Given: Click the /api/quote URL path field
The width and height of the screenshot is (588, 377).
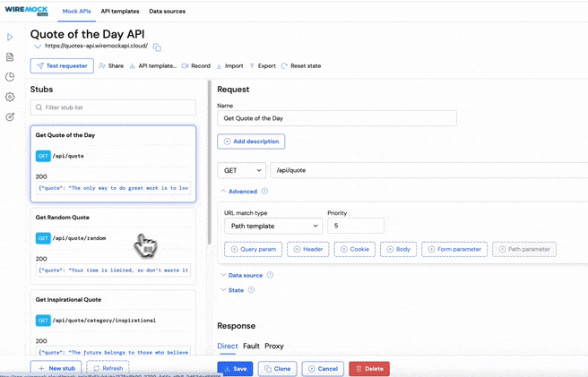Looking at the screenshot, I should coord(429,170).
